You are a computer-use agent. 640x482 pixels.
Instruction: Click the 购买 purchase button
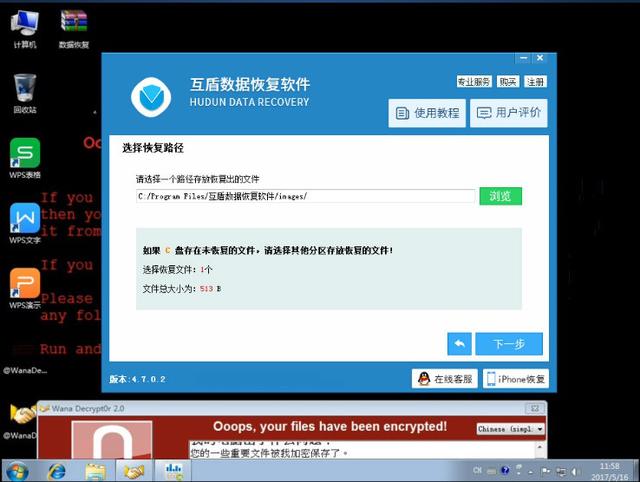(x=508, y=82)
